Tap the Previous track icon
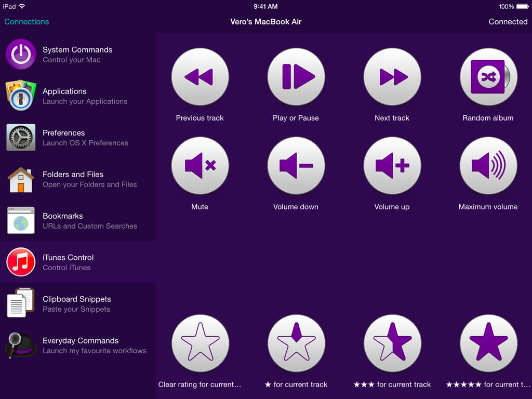This screenshot has height=399, width=532. click(200, 76)
